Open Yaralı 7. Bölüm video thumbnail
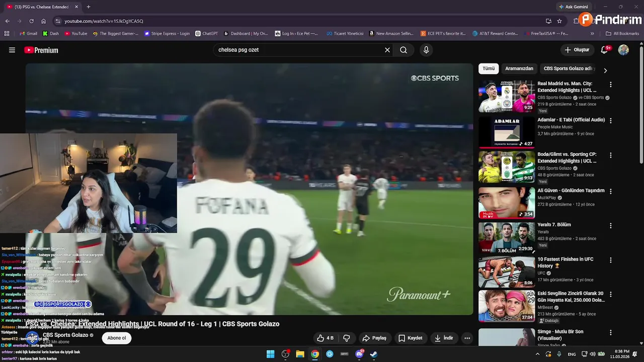This screenshot has width=644, height=362. click(506, 238)
